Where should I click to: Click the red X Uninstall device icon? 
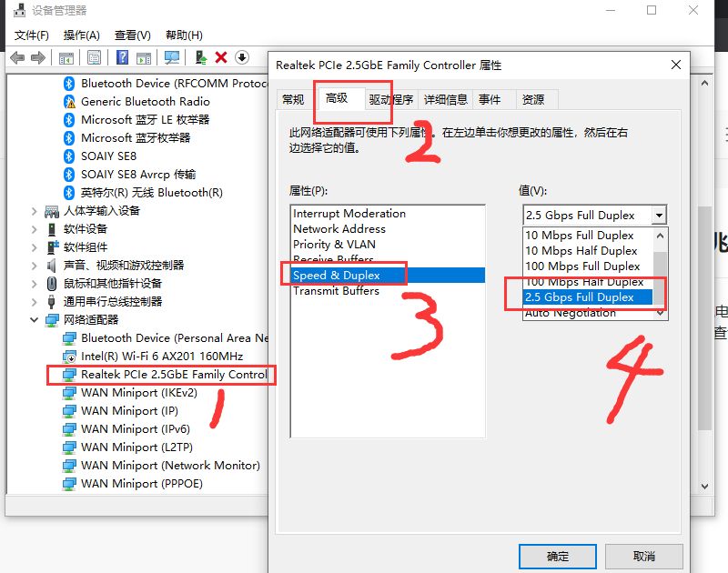pyautogui.click(x=221, y=57)
